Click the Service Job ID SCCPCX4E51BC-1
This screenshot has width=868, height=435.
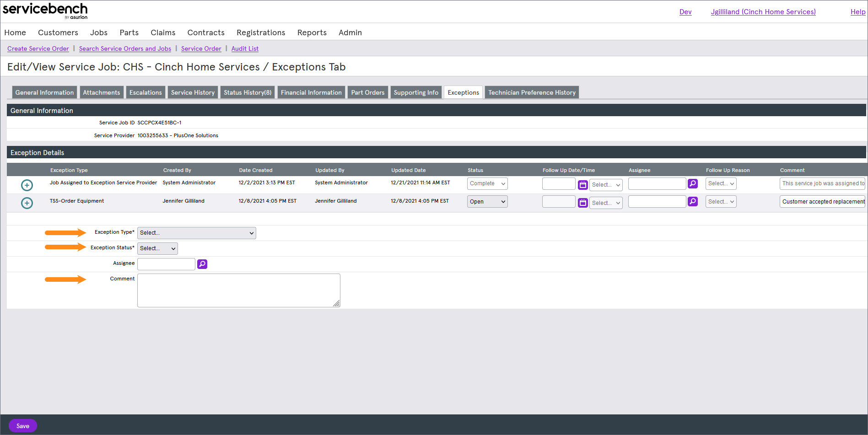(159, 123)
